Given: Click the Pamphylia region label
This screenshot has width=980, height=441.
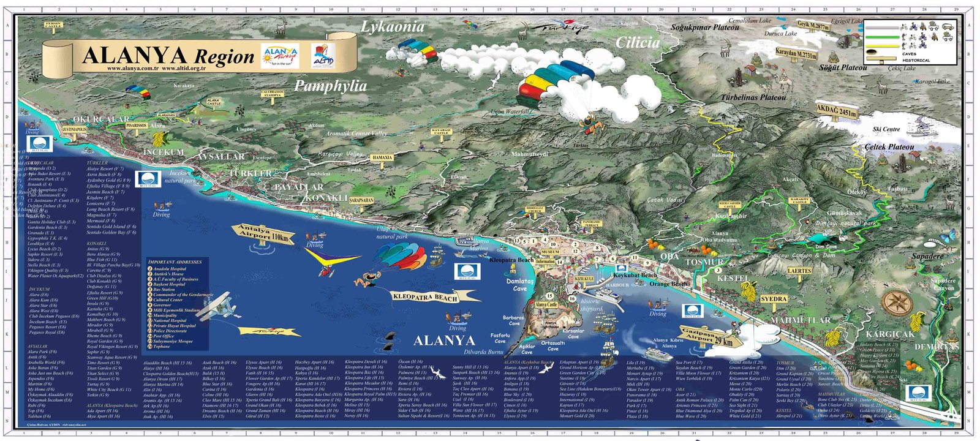Looking at the screenshot, I should point(331,86).
